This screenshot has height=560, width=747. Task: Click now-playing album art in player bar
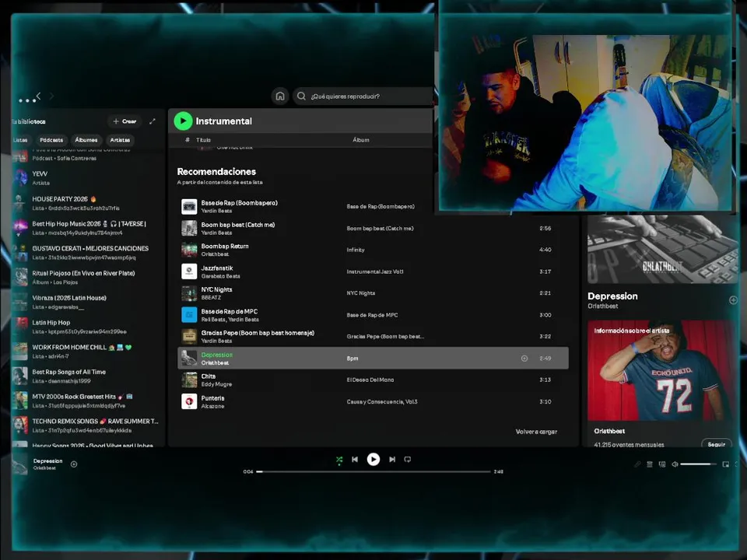click(20, 464)
